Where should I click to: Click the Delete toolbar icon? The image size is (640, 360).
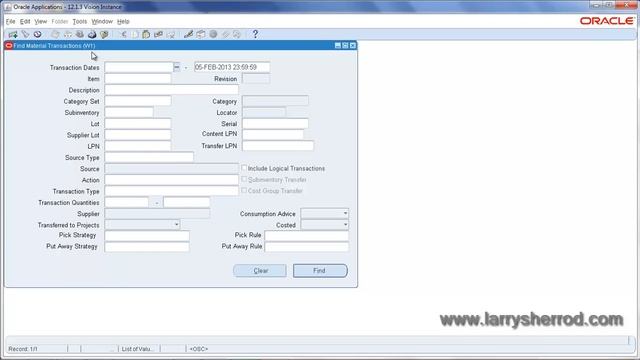tap(171, 34)
